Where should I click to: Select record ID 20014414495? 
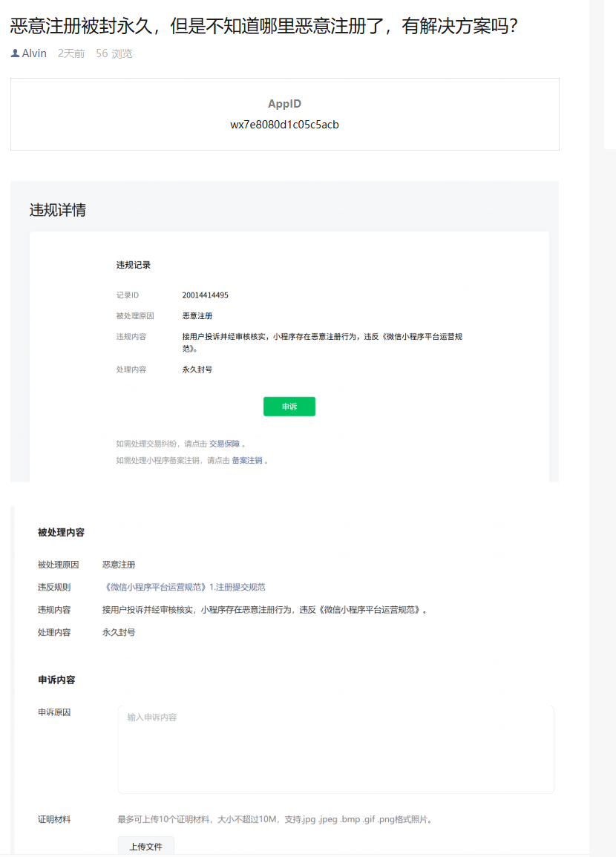(x=205, y=295)
